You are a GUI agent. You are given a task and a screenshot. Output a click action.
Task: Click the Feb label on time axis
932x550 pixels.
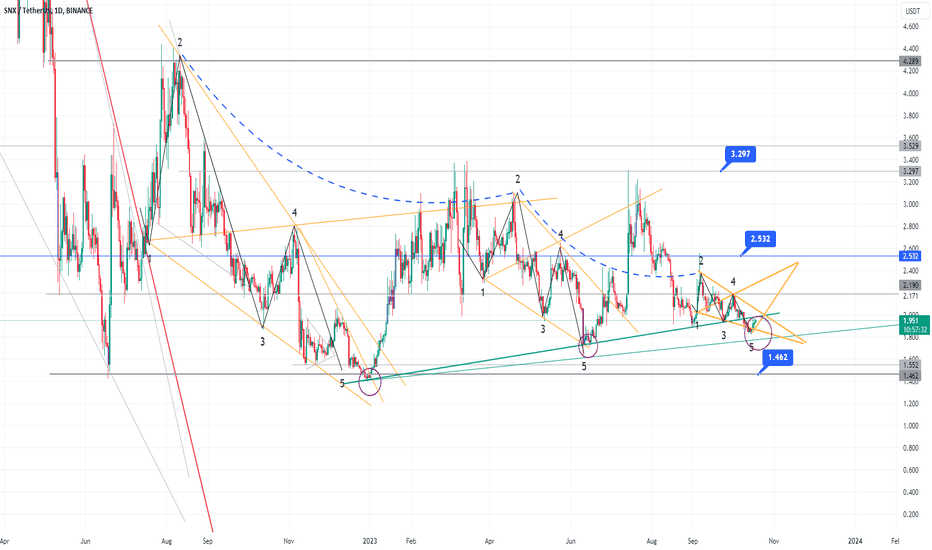point(411,541)
